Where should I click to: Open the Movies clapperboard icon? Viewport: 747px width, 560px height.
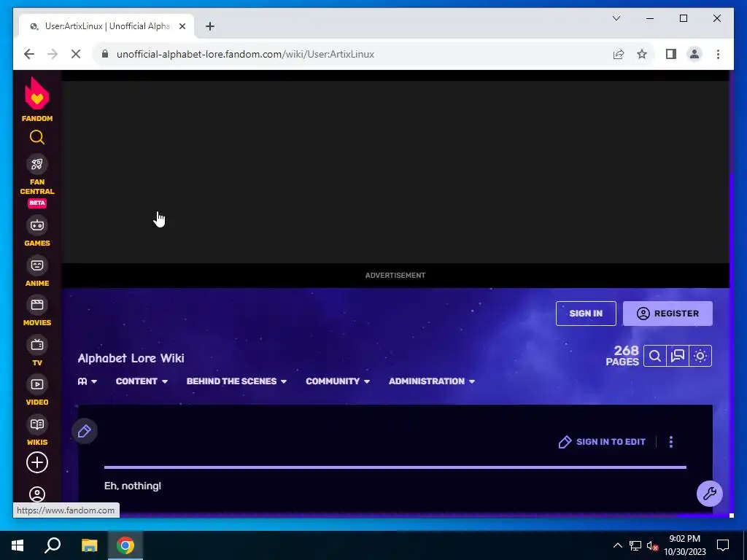pyautogui.click(x=37, y=305)
